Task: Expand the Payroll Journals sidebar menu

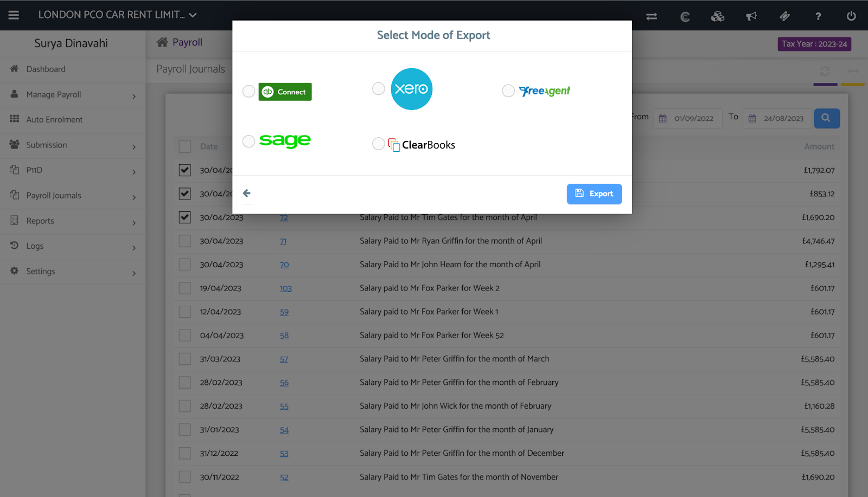Action: pos(73,196)
